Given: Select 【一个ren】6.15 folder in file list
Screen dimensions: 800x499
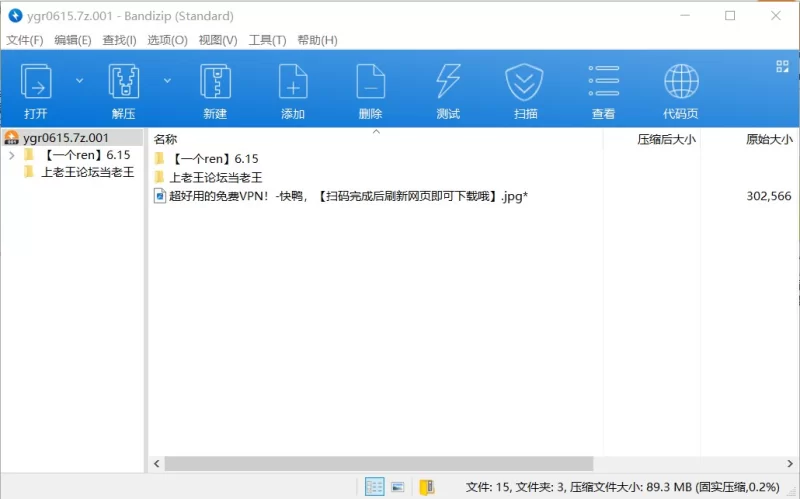Looking at the screenshot, I should click(x=214, y=159).
